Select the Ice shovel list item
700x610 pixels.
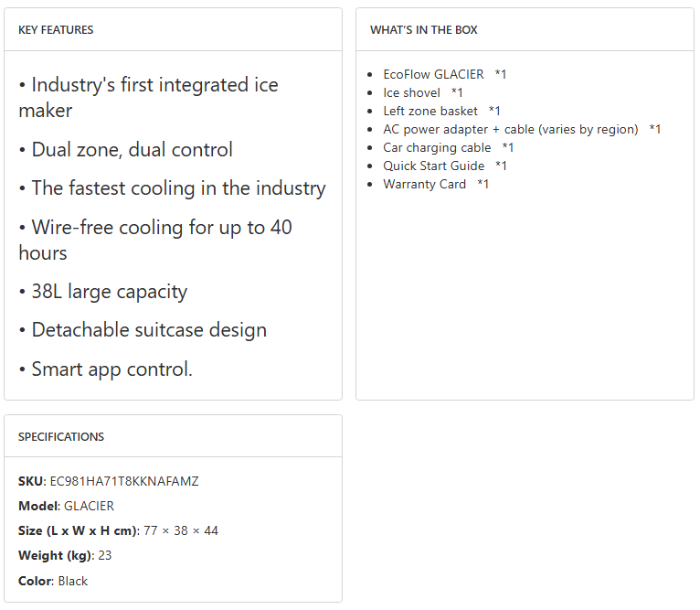pyautogui.click(x=422, y=92)
